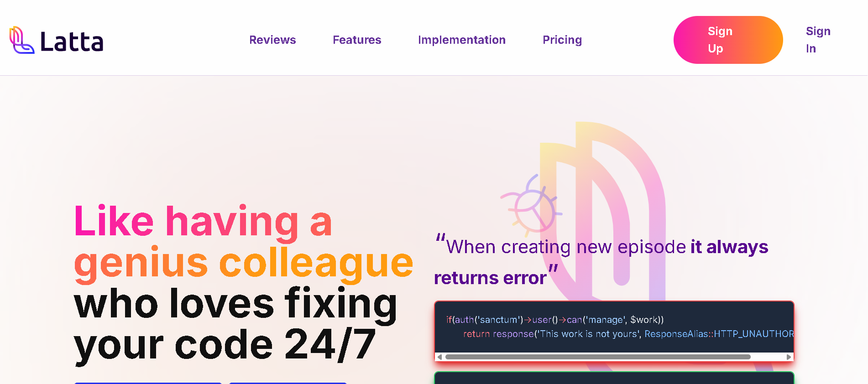Click the Latta logo icon
The width and height of the screenshot is (868, 384).
click(x=21, y=40)
